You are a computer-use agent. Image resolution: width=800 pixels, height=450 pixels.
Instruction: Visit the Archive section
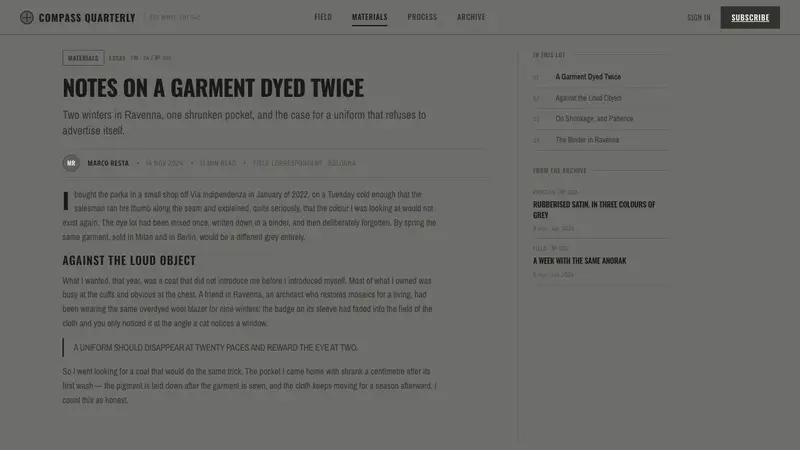[x=471, y=17]
